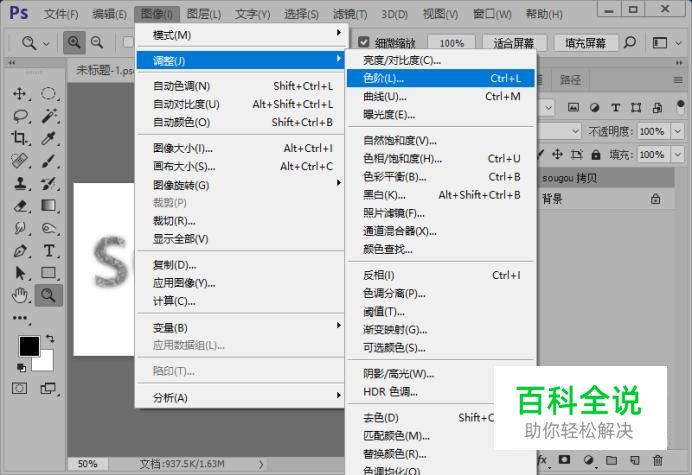Filter layers by shape type

coord(636,107)
